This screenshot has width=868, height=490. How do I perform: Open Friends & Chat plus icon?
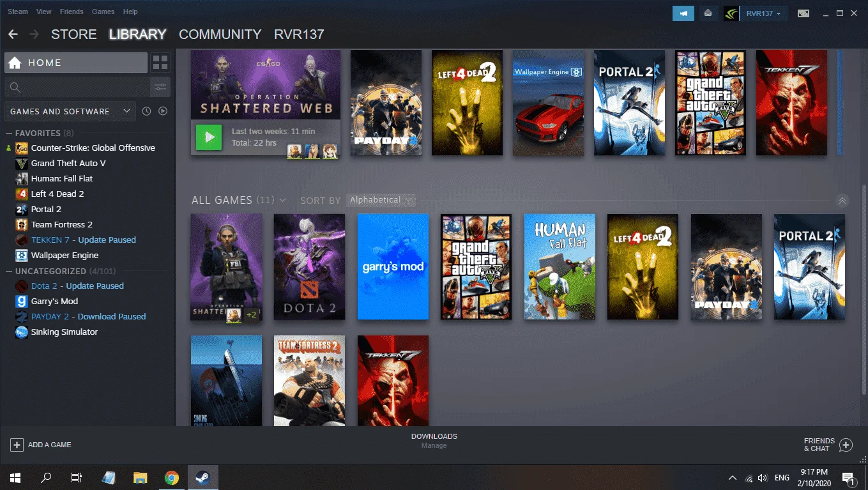tap(846, 445)
